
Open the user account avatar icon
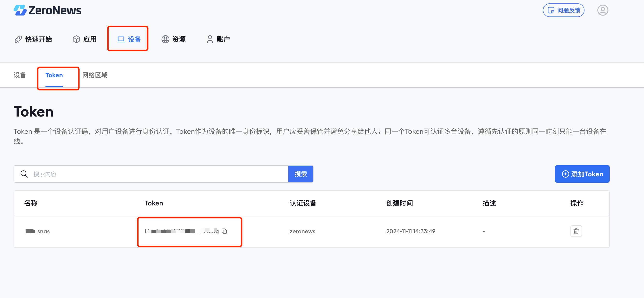tap(602, 10)
